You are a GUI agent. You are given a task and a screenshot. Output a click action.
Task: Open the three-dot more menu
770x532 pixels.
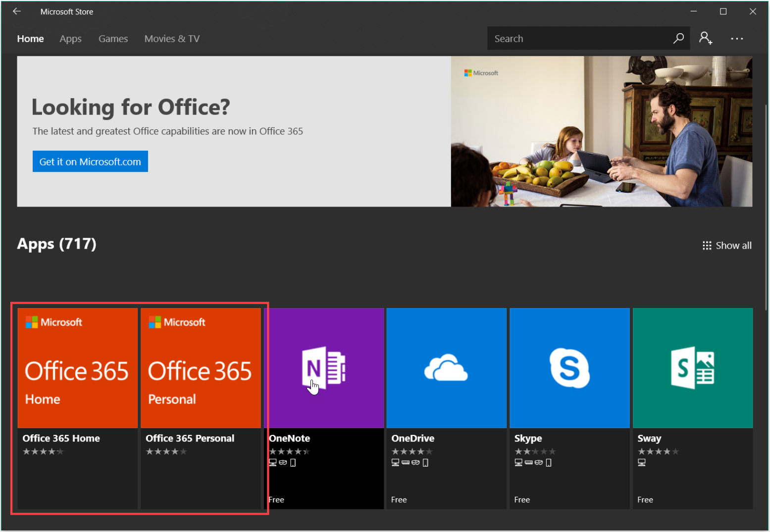click(x=737, y=39)
